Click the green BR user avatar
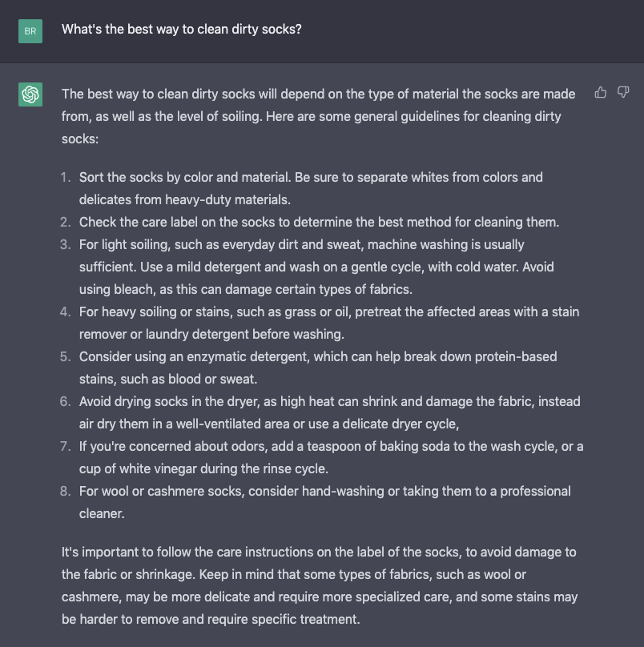 [x=30, y=30]
